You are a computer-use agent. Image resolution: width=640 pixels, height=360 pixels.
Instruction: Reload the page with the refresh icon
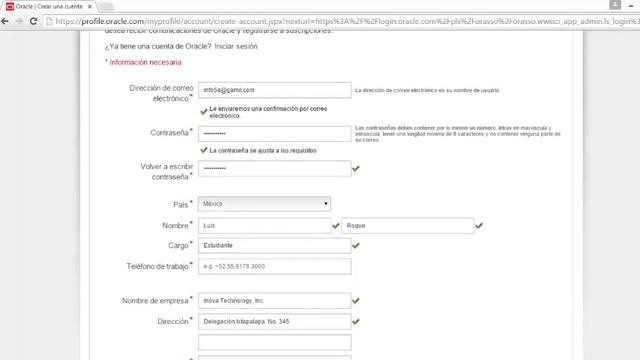pyautogui.click(x=34, y=21)
